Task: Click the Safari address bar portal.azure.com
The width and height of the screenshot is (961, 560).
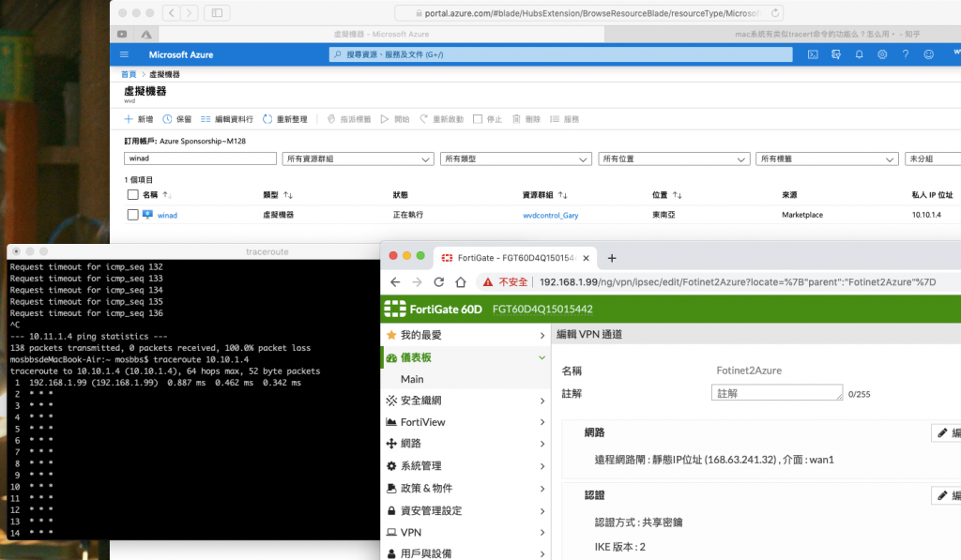Action: point(588,13)
